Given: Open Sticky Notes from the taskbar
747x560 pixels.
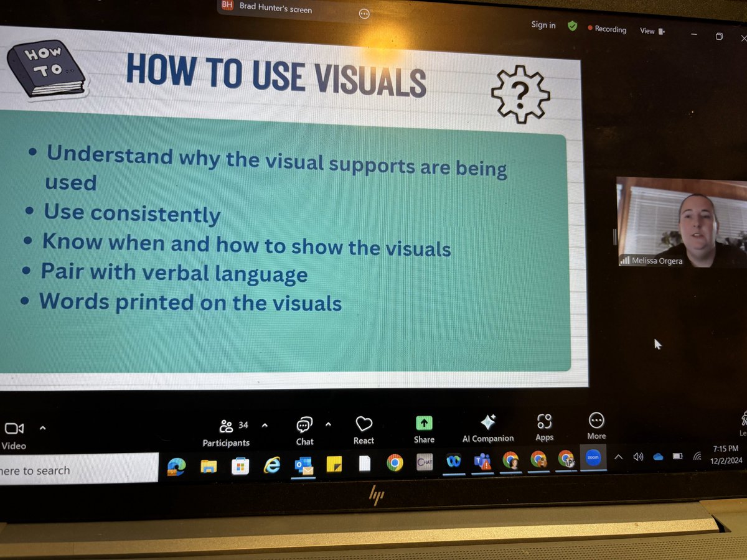Looking at the screenshot, I should pos(334,464).
